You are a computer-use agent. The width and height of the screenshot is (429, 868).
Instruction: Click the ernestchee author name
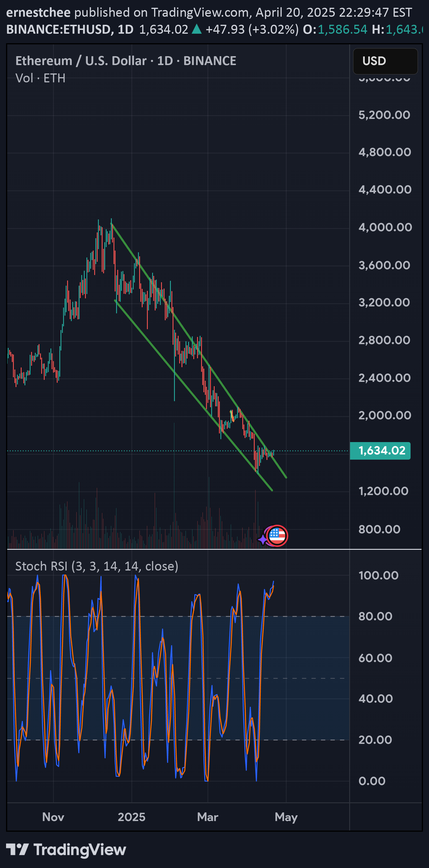coord(38,12)
